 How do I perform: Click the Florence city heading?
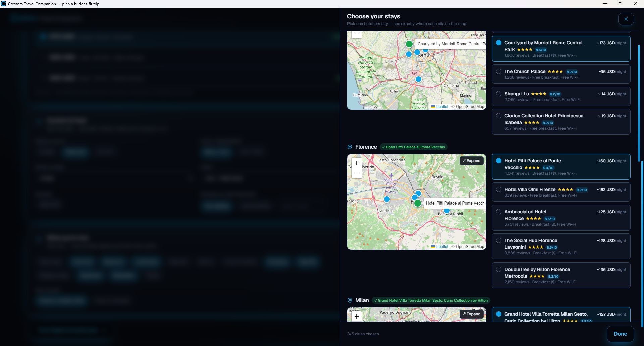366,147
